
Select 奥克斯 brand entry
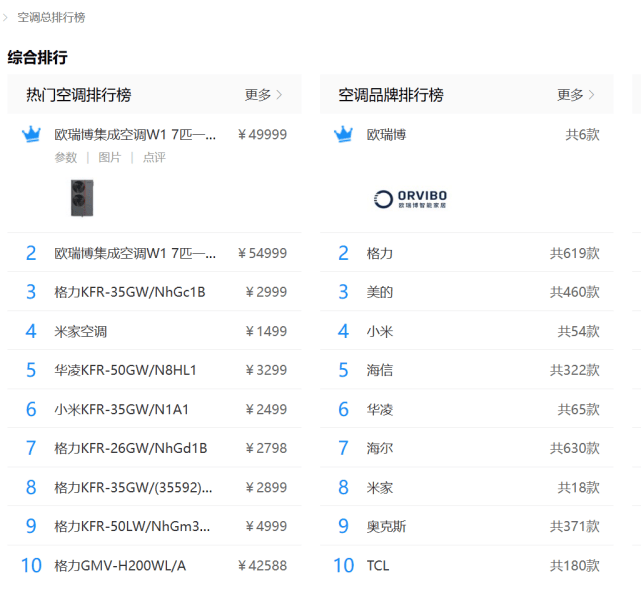pos(386,527)
